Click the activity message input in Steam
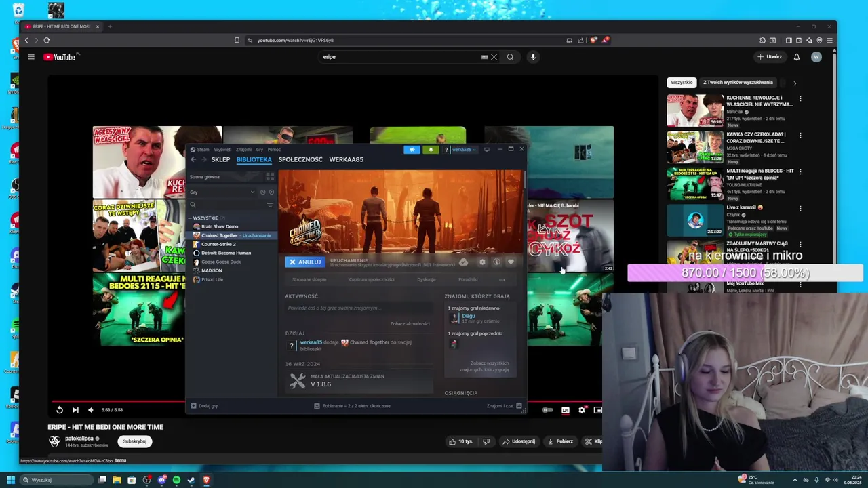 click(359, 308)
